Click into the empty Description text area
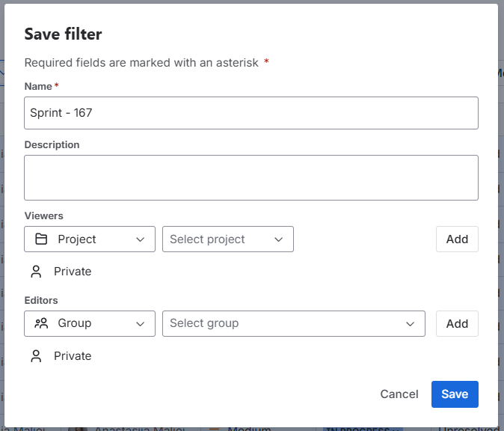Screen dimensions: 504x431 click(x=251, y=177)
